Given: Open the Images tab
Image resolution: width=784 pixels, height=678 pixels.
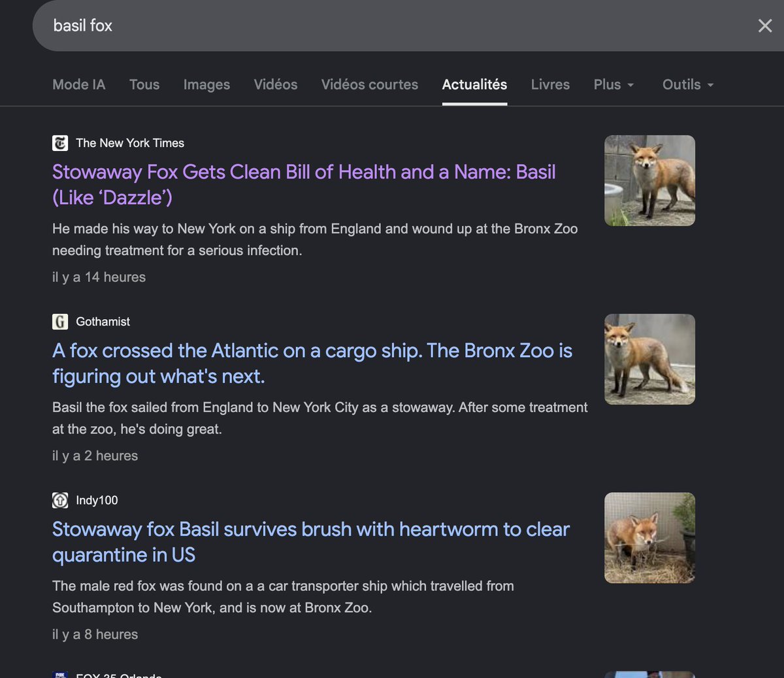Looking at the screenshot, I should 206,84.
